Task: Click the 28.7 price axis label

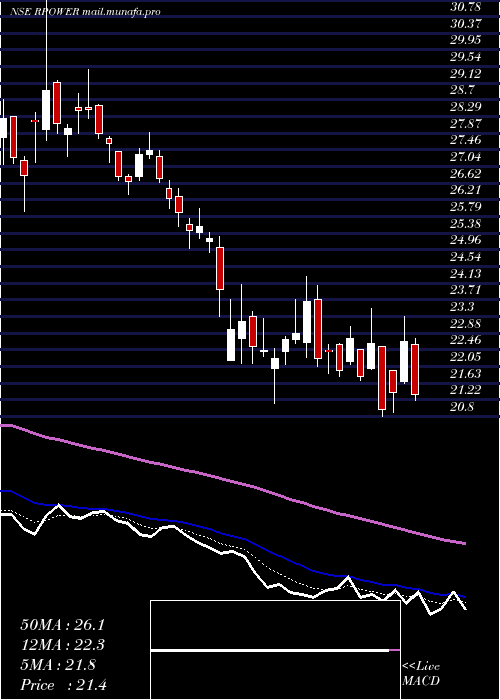Action: coord(462,90)
